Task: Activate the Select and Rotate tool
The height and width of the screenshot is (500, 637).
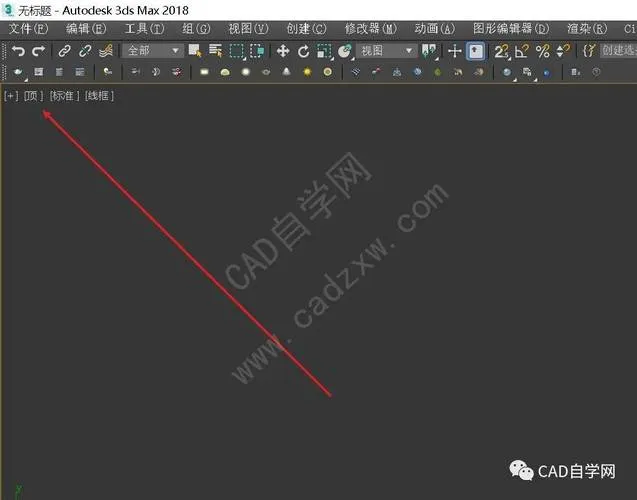Action: click(x=303, y=52)
